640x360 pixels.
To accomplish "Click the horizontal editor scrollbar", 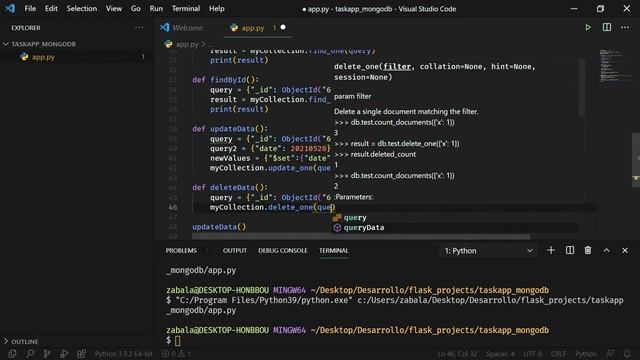I will click(x=361, y=236).
